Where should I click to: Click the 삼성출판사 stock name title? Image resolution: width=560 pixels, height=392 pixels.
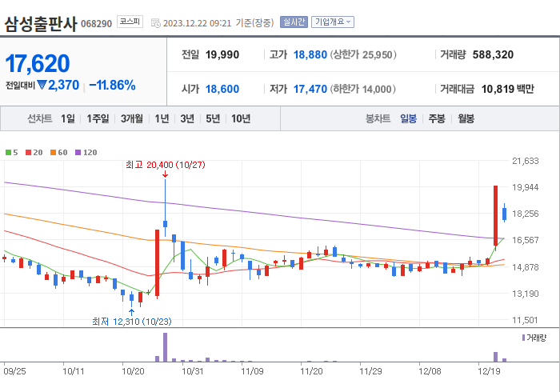point(41,23)
